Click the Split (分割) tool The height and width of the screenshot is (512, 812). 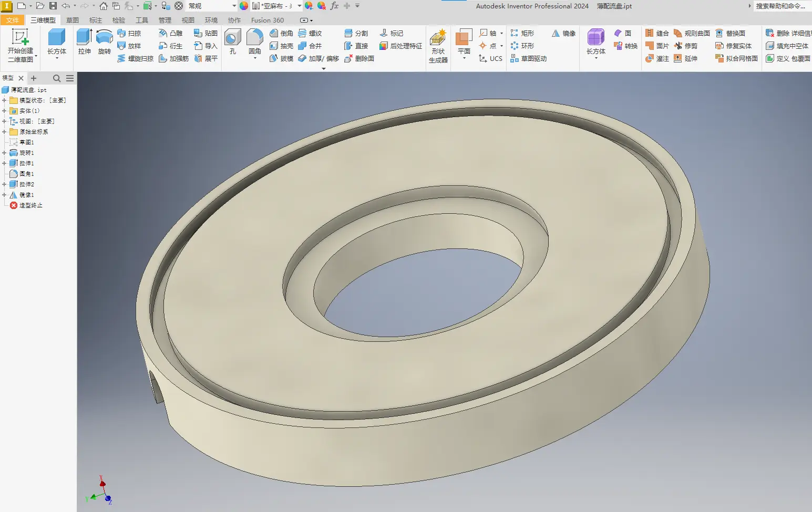(356, 33)
